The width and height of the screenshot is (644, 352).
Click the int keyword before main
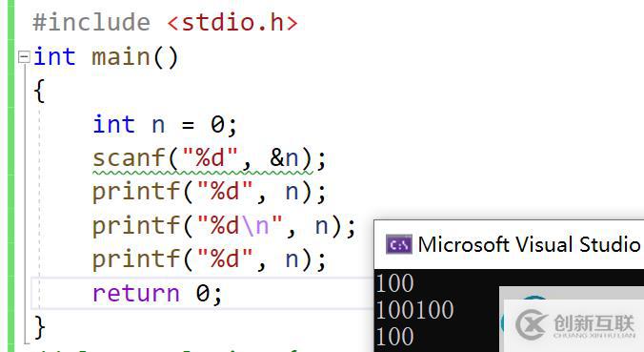coord(54,56)
